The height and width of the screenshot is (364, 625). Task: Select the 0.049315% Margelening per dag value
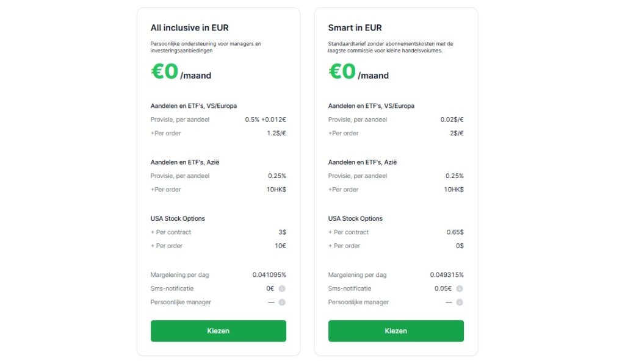click(x=447, y=275)
